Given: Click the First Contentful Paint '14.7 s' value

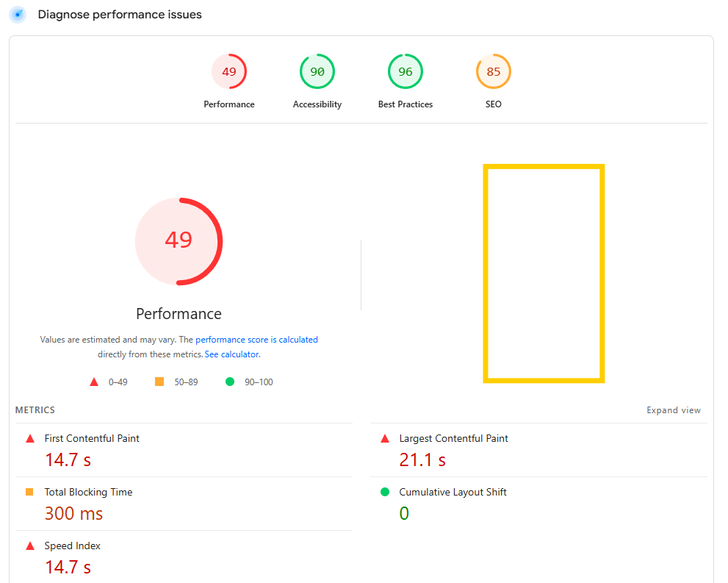Looking at the screenshot, I should tap(68, 460).
